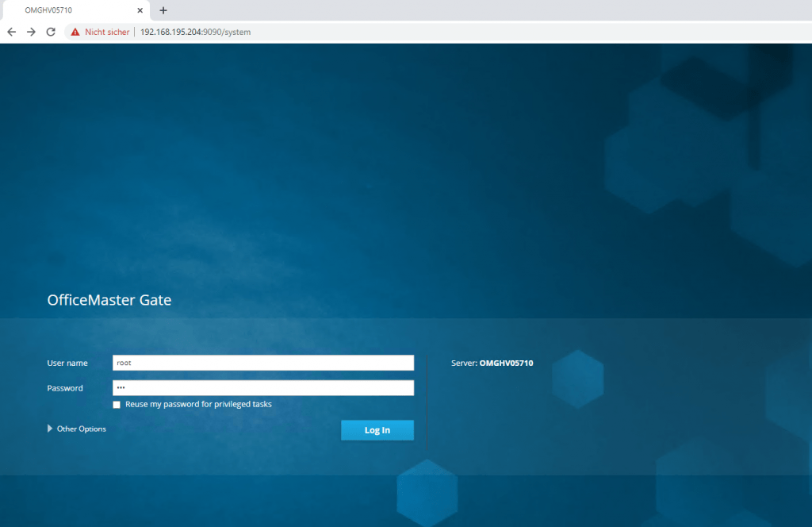Image resolution: width=812 pixels, height=527 pixels.
Task: Click the User name label
Action: coord(67,364)
